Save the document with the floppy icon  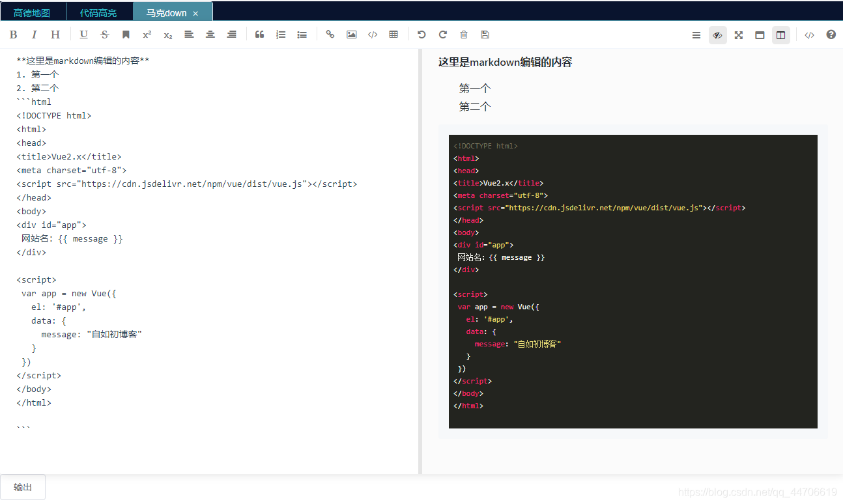click(x=485, y=35)
